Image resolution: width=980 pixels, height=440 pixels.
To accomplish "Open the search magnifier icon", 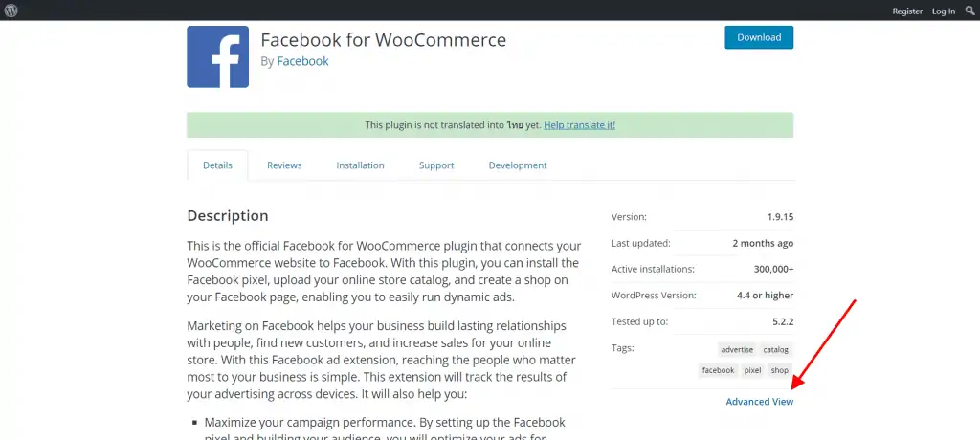I will [x=970, y=11].
